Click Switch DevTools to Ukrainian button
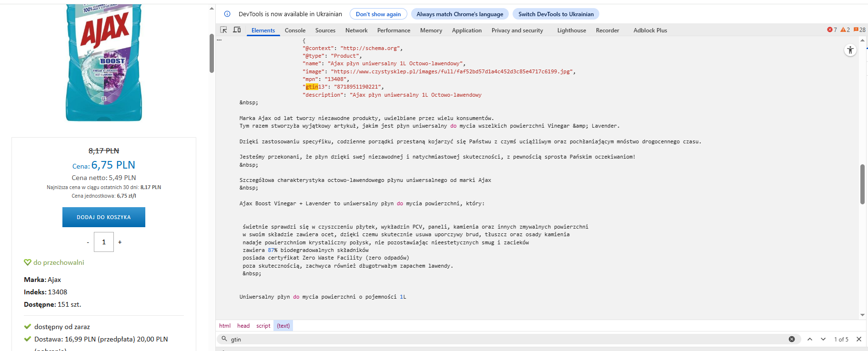This screenshot has height=351, width=868. click(x=556, y=14)
